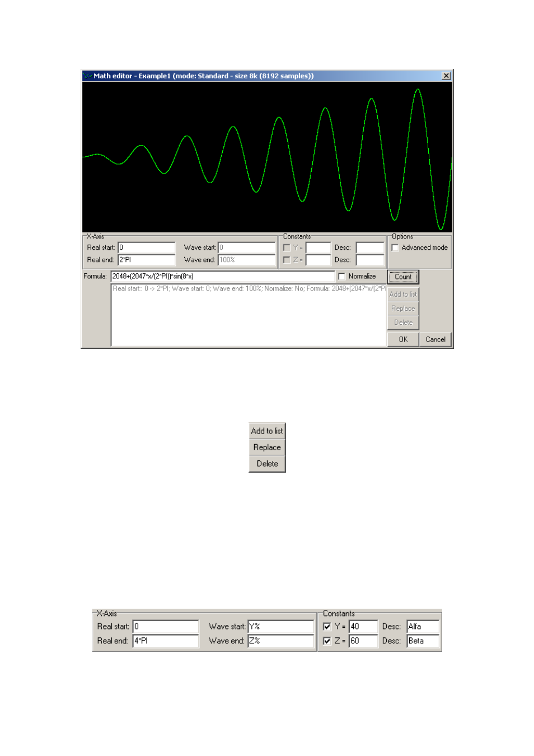The height and width of the screenshot is (756, 534).
Task: Click the Real start field in lower panel
Action: (166, 627)
